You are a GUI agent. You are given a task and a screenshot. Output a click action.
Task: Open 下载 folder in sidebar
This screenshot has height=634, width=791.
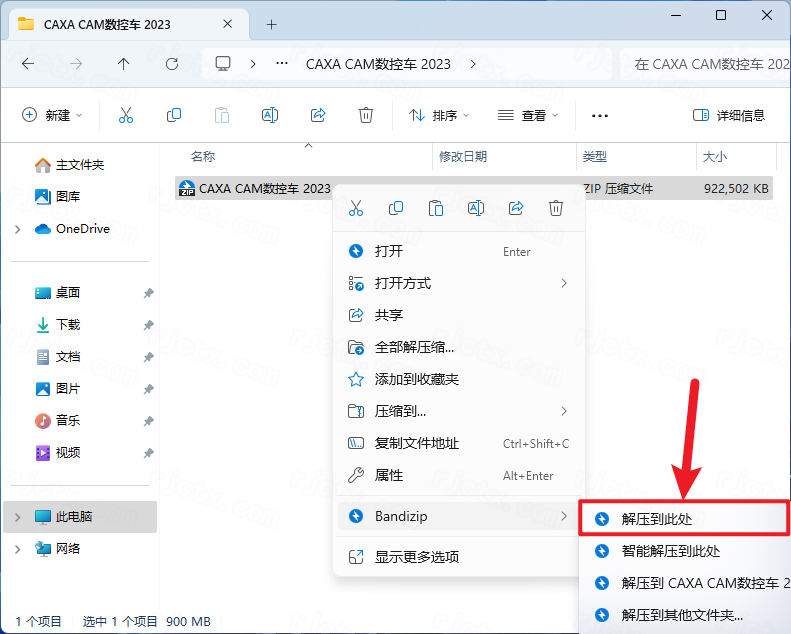pos(68,325)
